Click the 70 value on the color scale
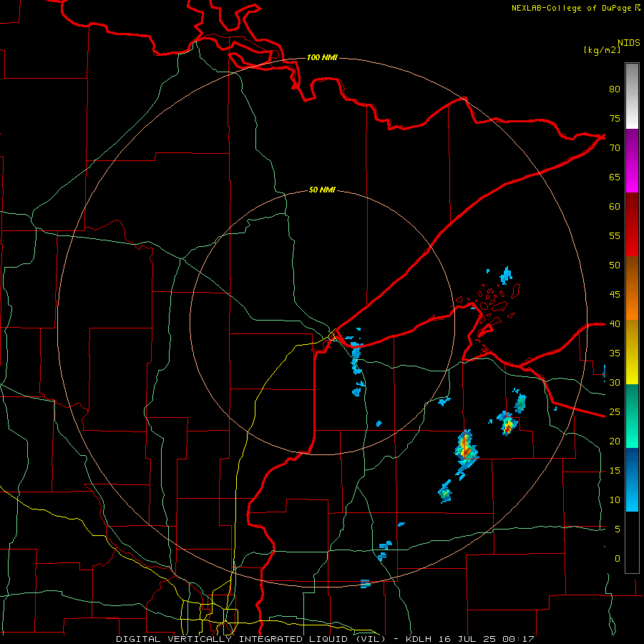Screen dimensions: 644x644 [615, 148]
